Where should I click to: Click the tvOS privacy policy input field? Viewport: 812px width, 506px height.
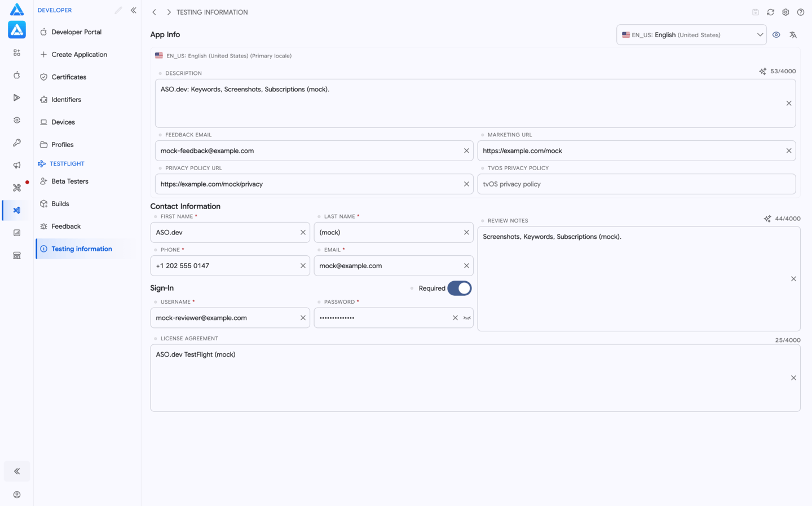(x=637, y=184)
